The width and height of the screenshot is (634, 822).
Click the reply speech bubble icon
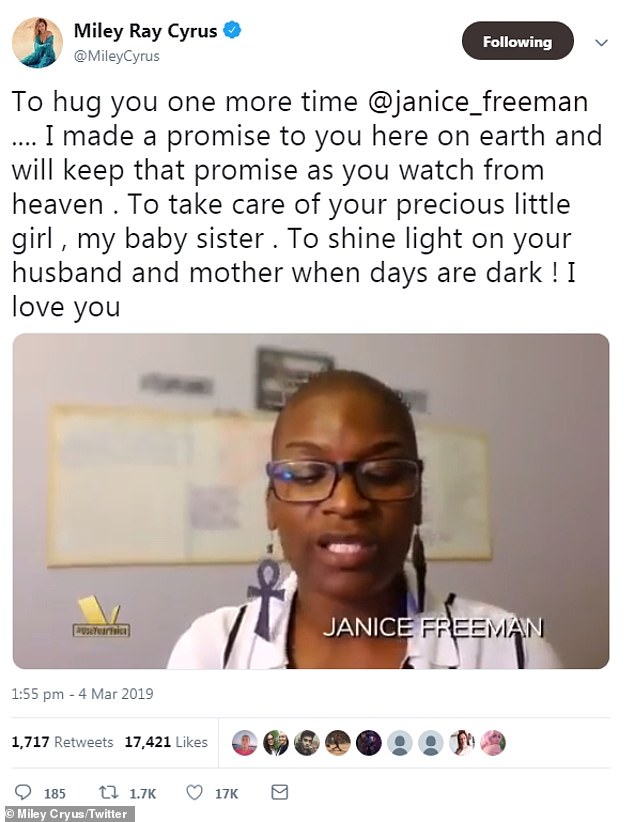[x=23, y=792]
